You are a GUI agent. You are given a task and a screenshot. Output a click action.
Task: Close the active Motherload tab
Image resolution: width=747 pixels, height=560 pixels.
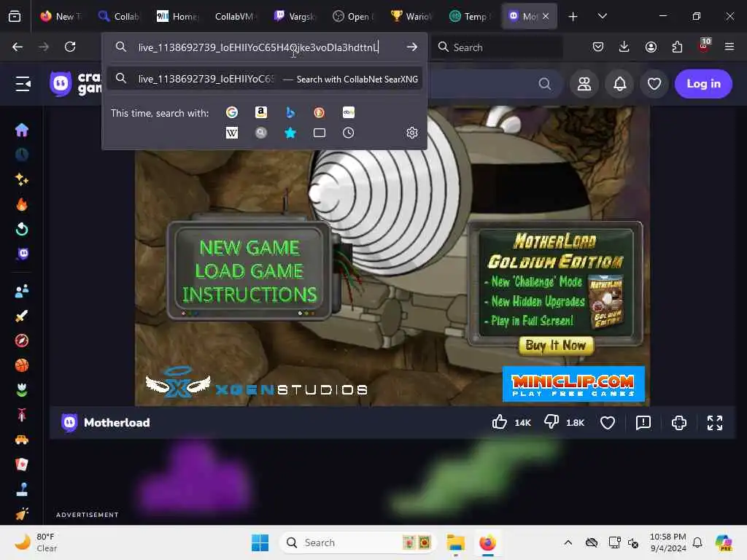(x=546, y=16)
